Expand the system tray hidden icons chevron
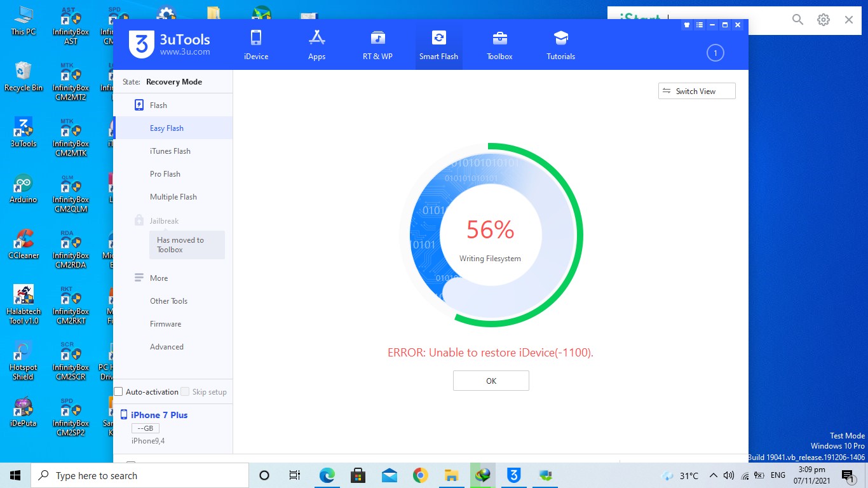 [x=714, y=475]
